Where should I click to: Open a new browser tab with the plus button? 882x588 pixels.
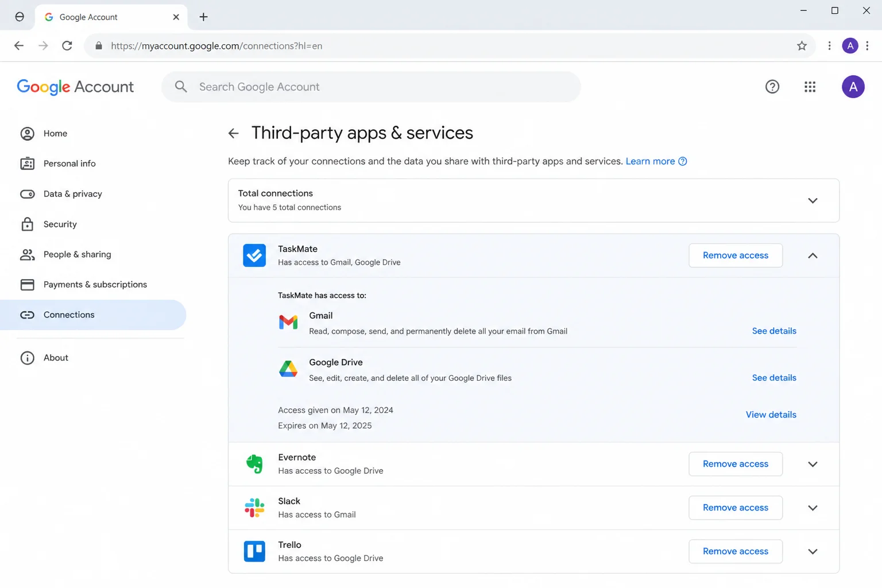(x=203, y=17)
